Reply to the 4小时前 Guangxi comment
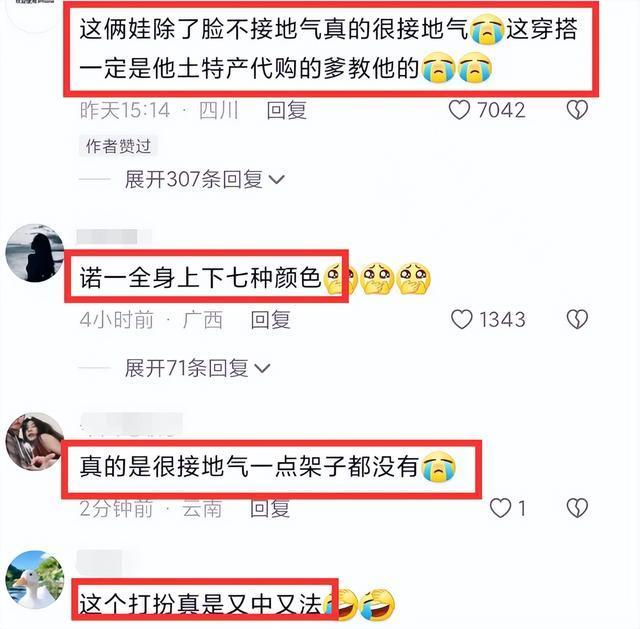The width and height of the screenshot is (640, 629). pos(271,320)
